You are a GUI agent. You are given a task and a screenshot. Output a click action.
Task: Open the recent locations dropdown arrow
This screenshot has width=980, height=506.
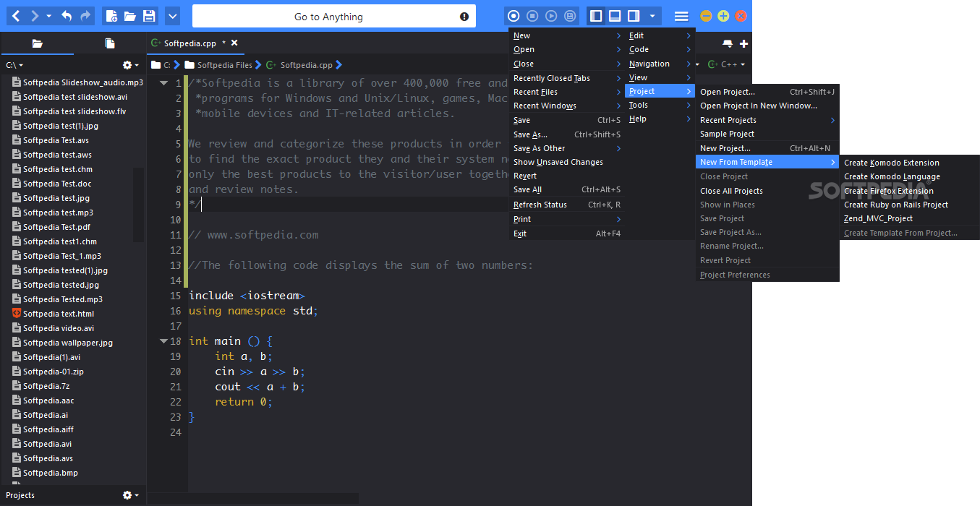48,16
